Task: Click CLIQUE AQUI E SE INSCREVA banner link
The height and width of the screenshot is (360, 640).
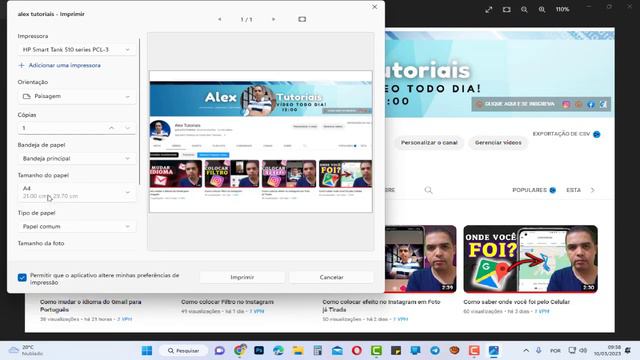Action: pyautogui.click(x=519, y=104)
